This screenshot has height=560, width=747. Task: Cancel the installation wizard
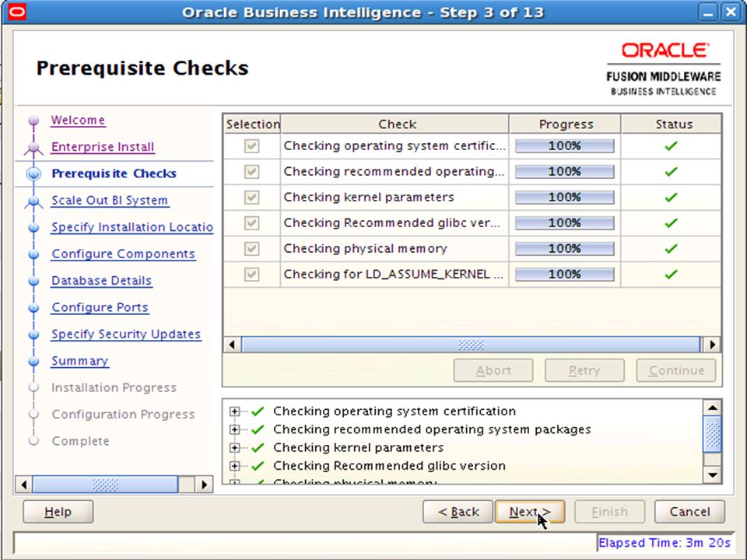pyautogui.click(x=690, y=512)
